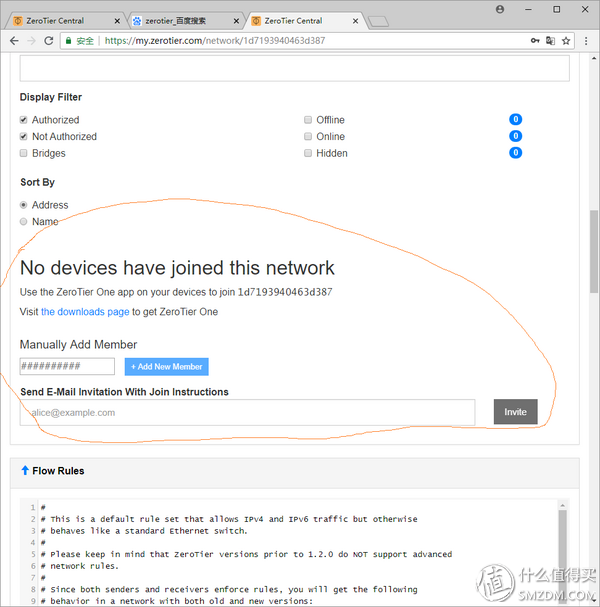Screen dimensions: 600x607
Task: Click the Flow Rules section header
Action: (295, 471)
